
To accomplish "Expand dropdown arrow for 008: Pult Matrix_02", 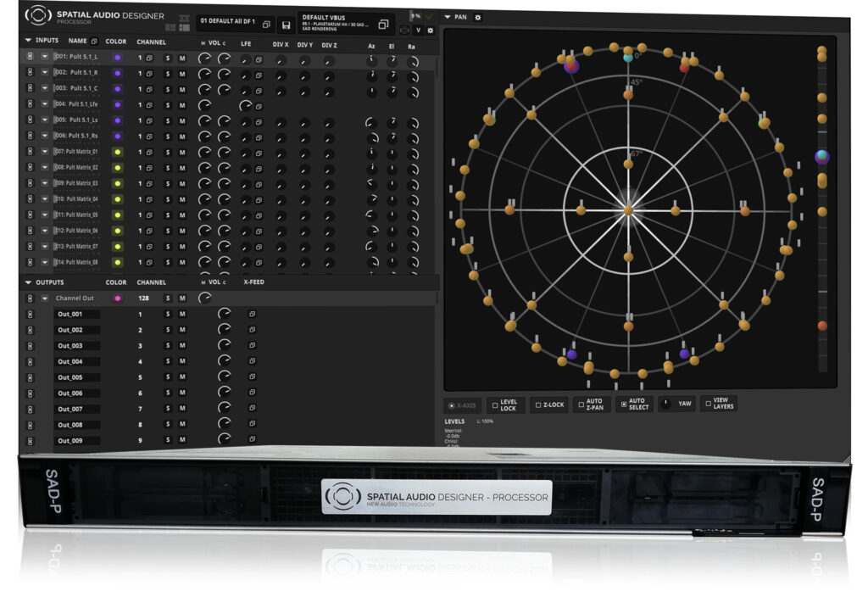I will coord(45,167).
